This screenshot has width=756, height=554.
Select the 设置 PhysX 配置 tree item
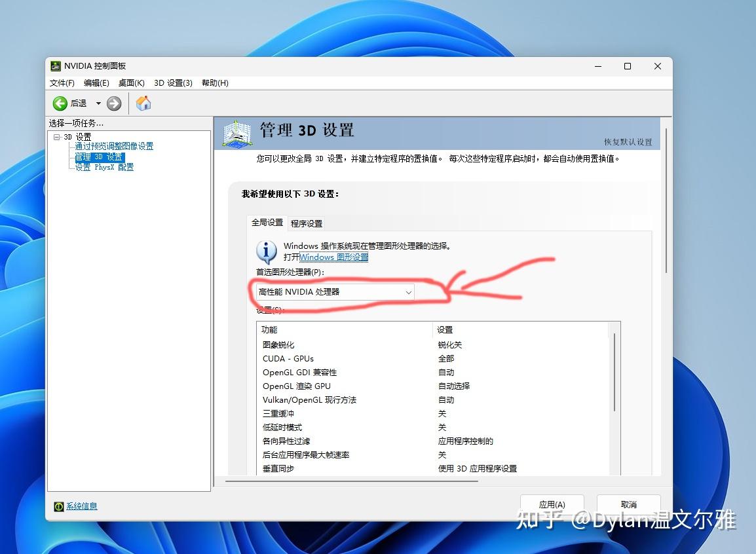pos(105,166)
